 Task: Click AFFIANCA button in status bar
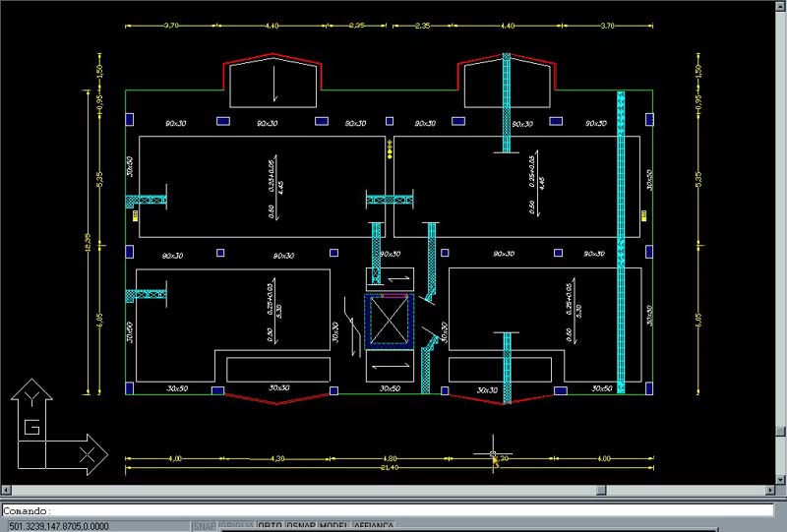[x=374, y=526]
